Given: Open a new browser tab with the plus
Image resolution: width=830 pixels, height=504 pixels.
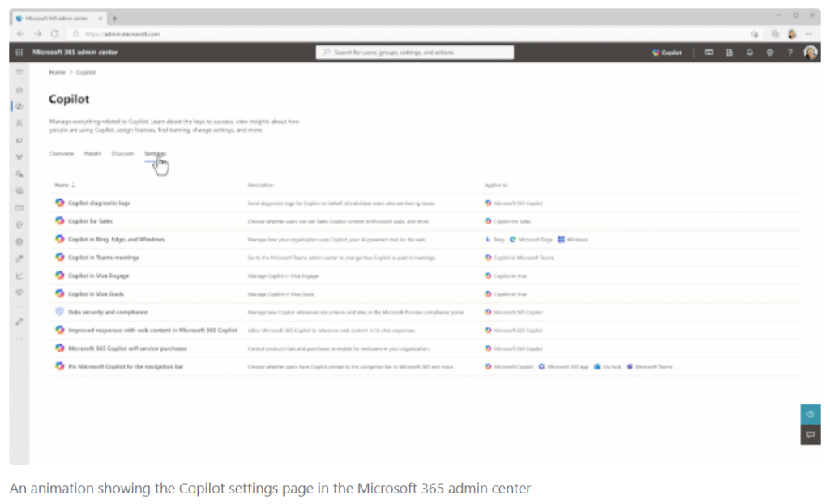Looking at the screenshot, I should 115,19.
